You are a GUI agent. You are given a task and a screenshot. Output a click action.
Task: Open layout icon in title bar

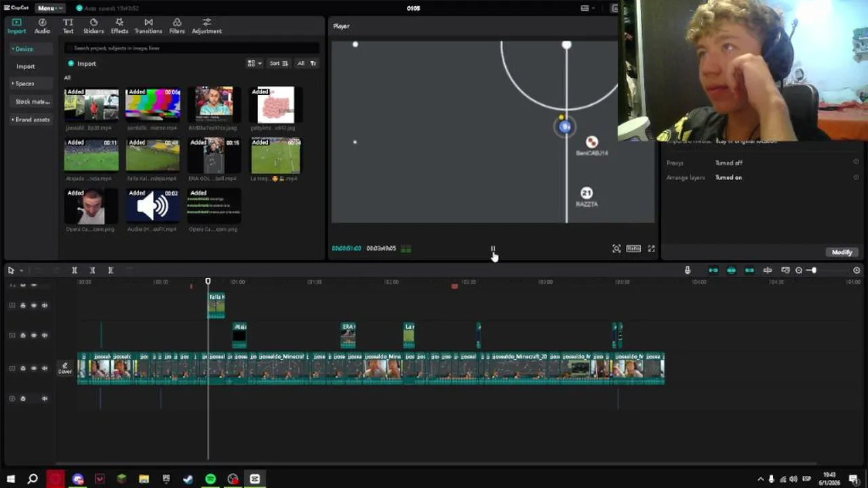[x=585, y=8]
